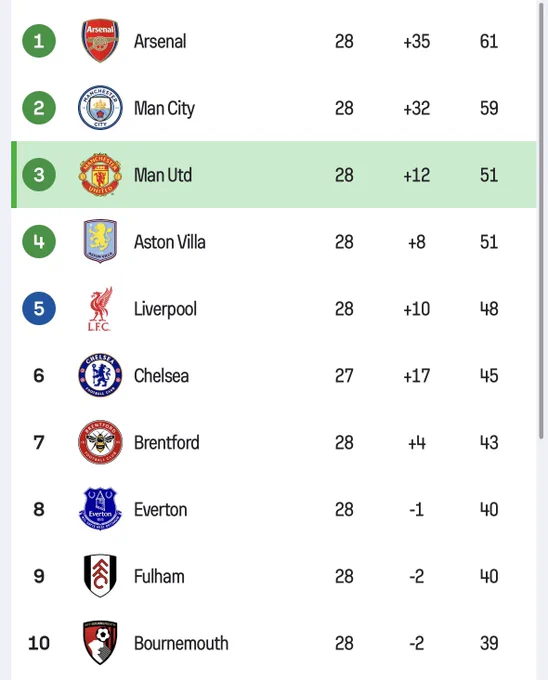Select the highlighted Man Utd row

[274, 175]
